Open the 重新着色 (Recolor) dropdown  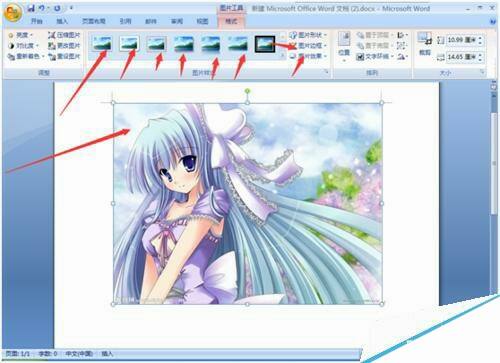click(26, 57)
